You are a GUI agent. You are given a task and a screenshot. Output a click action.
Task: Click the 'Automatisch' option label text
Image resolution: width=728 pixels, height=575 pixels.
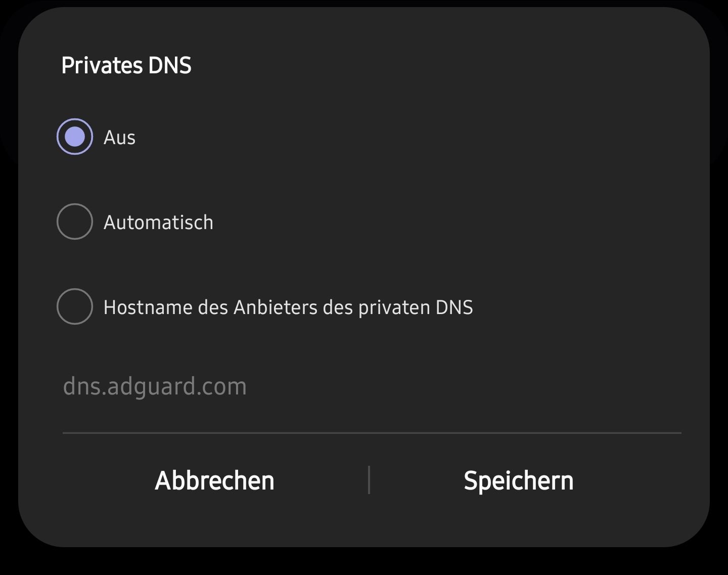158,223
